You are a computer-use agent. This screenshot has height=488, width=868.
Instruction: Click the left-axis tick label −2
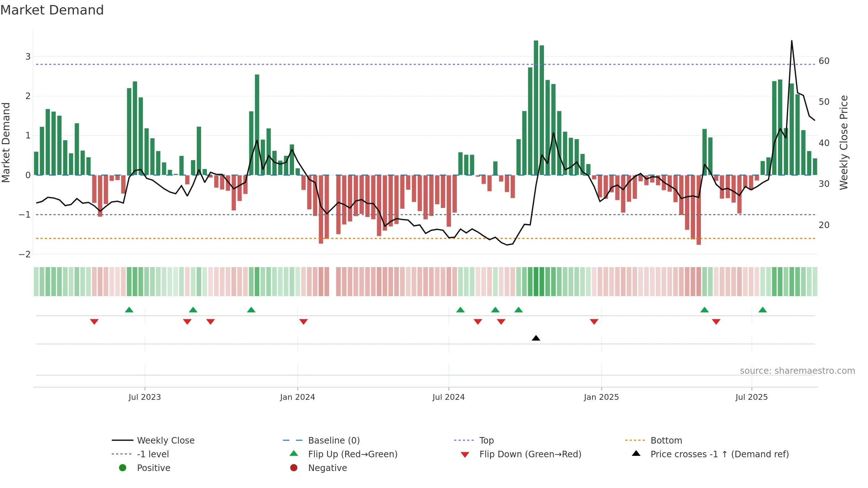(25, 254)
